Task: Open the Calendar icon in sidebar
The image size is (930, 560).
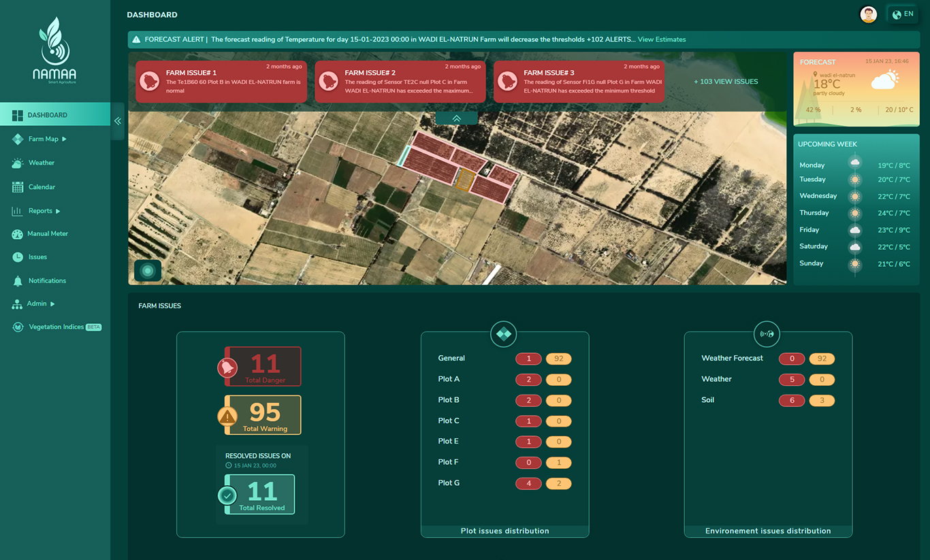Action: 17,187
